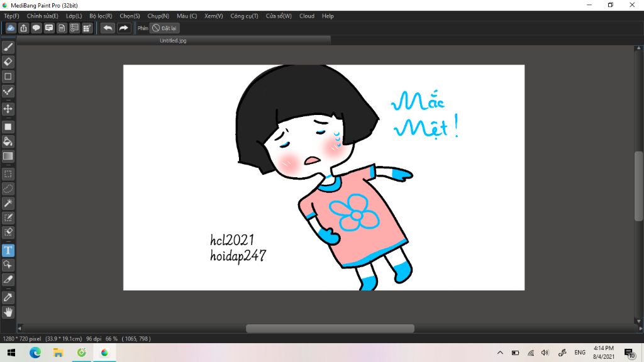The image size is (644, 362).
Task: Switch to the Untitled.jpg document tab
Action: (173, 40)
